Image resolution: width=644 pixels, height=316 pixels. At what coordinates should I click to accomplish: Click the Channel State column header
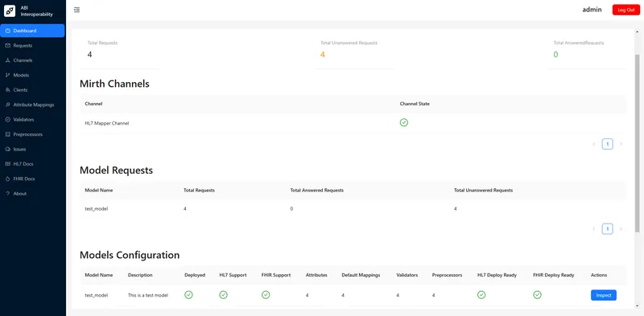click(x=415, y=104)
